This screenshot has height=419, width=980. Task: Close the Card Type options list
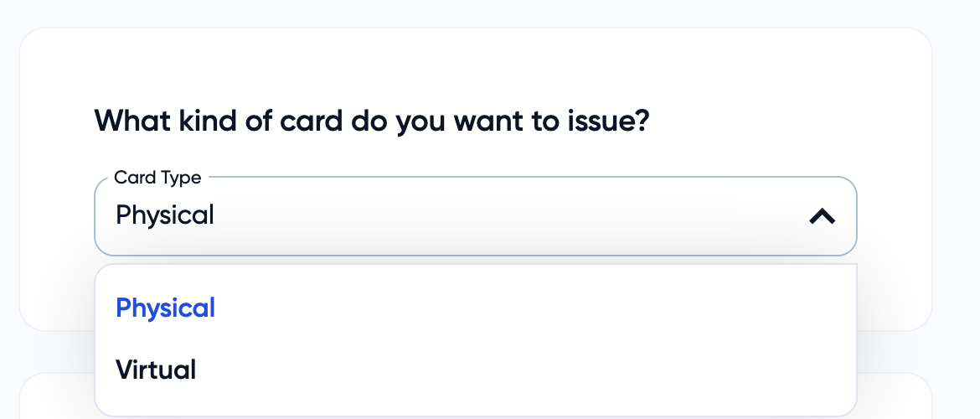tap(822, 216)
